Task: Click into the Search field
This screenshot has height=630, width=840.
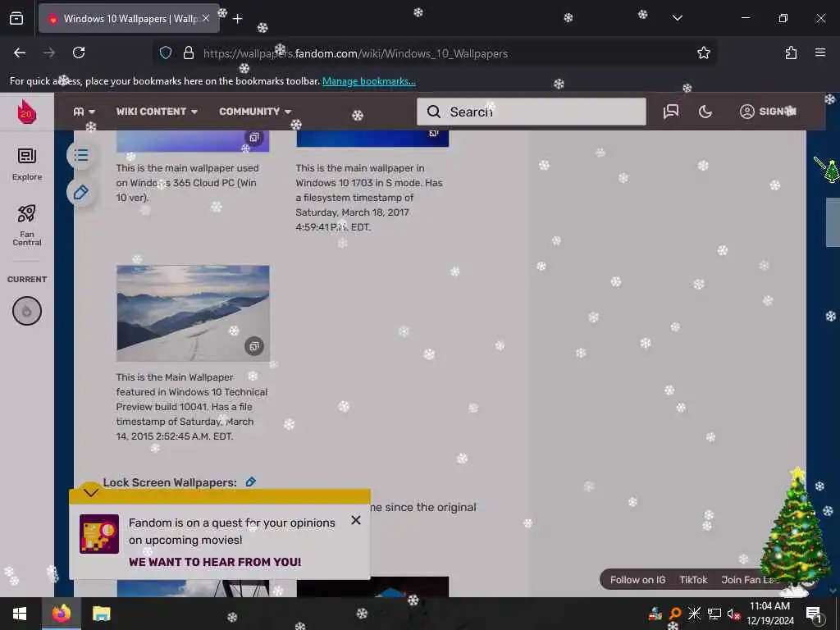Action: pos(532,112)
